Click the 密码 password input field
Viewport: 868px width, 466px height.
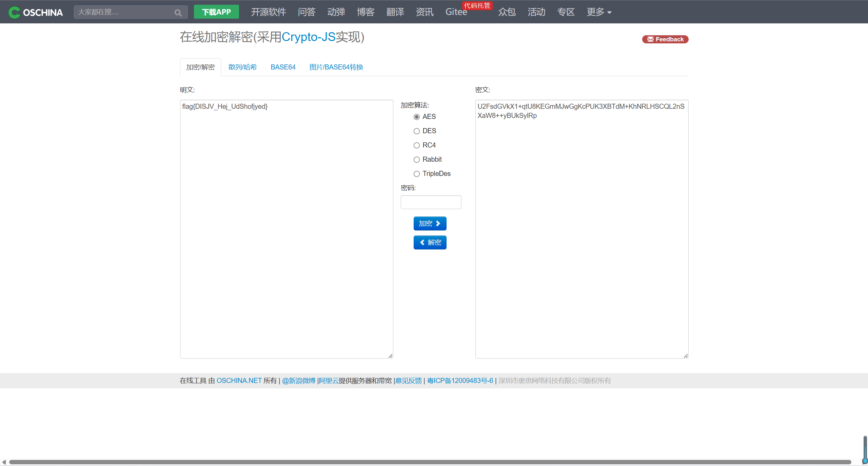(x=431, y=202)
